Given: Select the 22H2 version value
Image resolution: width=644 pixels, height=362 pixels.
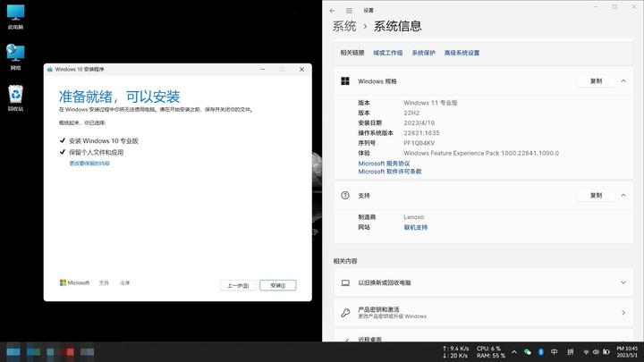Looking at the screenshot, I should (x=411, y=113).
